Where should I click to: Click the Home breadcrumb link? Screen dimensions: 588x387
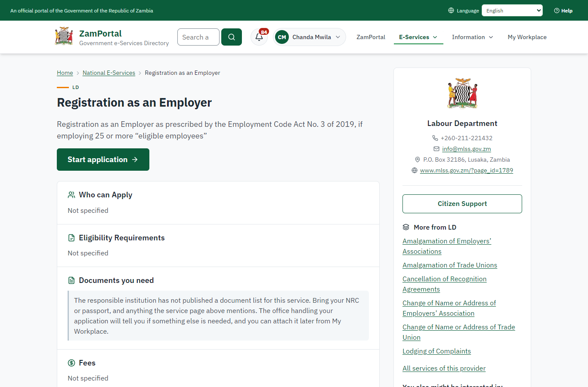pos(65,73)
